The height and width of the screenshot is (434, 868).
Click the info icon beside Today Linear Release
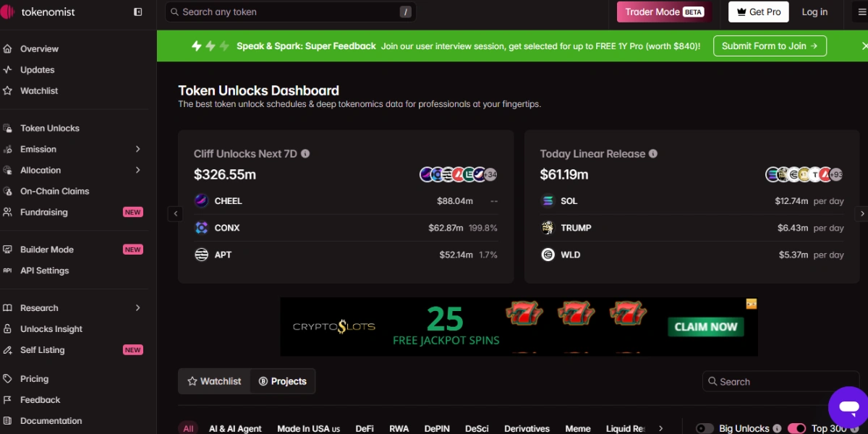[653, 154]
